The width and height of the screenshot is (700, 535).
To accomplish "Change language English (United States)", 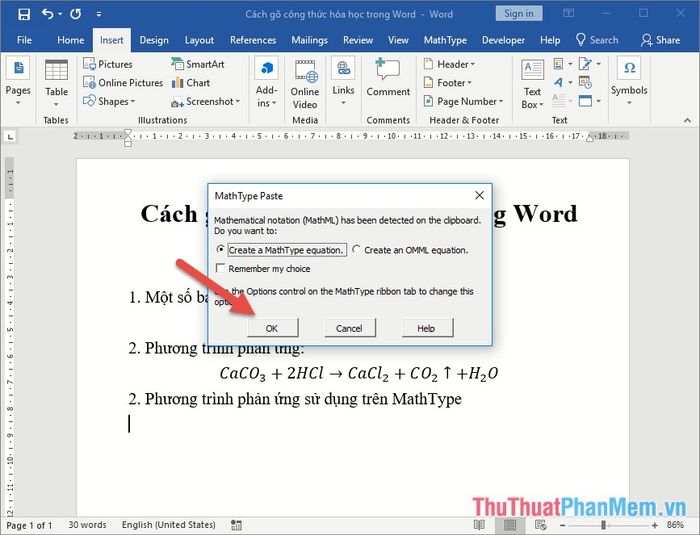I will (168, 525).
